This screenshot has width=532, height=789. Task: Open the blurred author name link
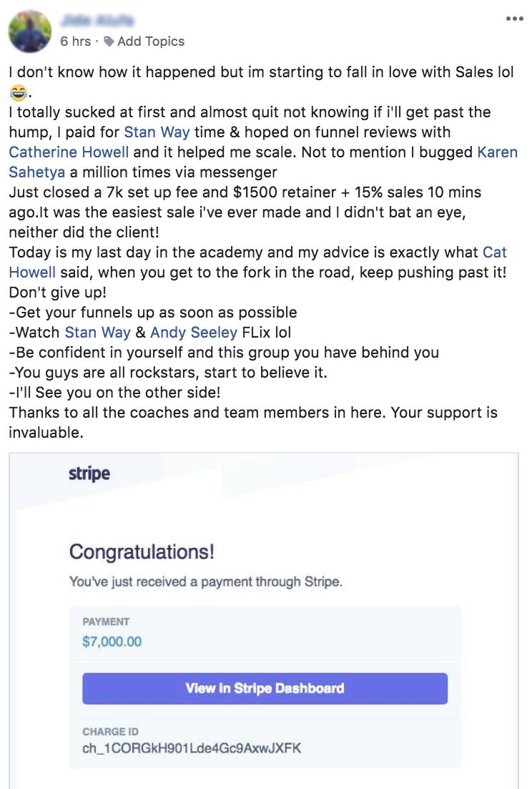[98, 20]
